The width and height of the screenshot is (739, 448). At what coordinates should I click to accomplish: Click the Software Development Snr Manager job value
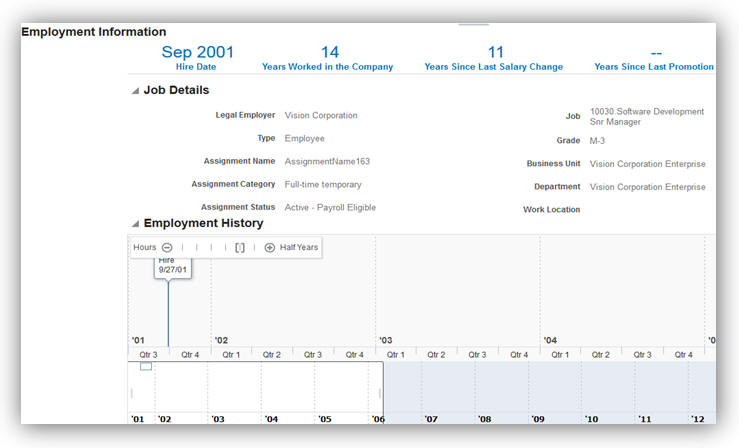pos(647,116)
